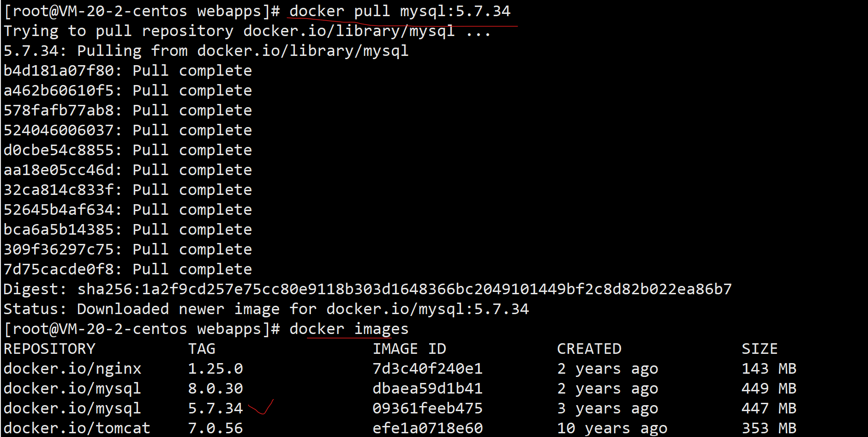Screen dimensions: 868x437
Task: Select layer hash 524046006037
Action: (59, 130)
